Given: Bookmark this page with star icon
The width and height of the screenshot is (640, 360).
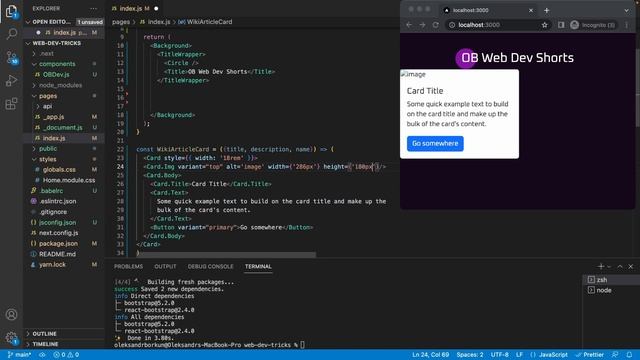Looking at the screenshot, I should [x=544, y=25].
